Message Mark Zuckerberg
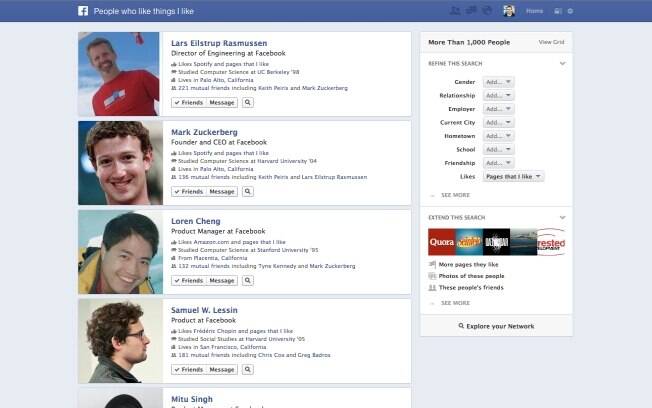This screenshot has width=652, height=408. click(x=222, y=192)
